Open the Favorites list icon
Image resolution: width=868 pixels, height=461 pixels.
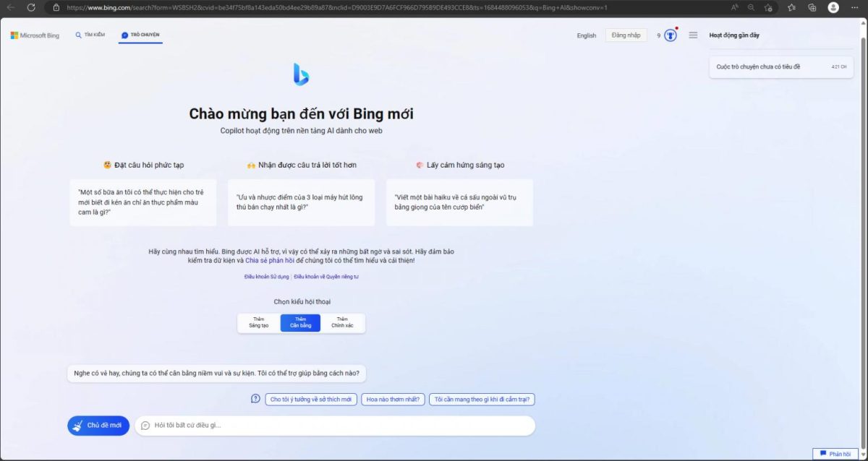(x=791, y=7)
